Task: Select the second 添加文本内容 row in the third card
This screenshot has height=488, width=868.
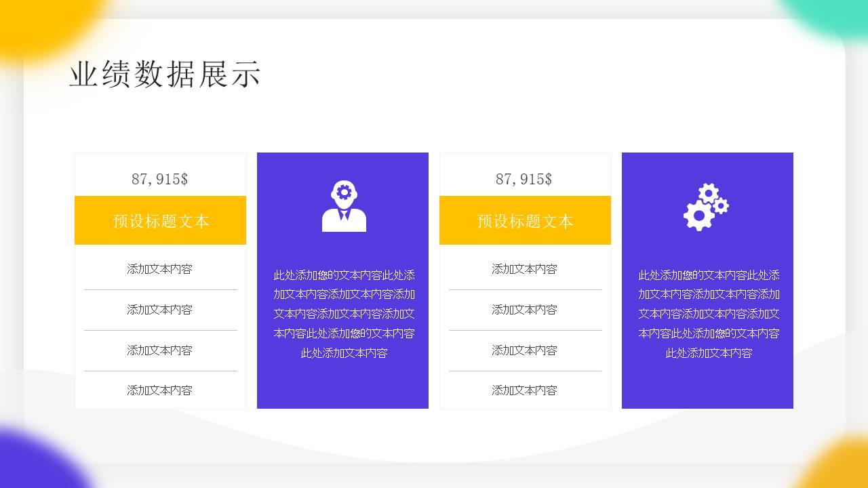Action: coord(524,310)
